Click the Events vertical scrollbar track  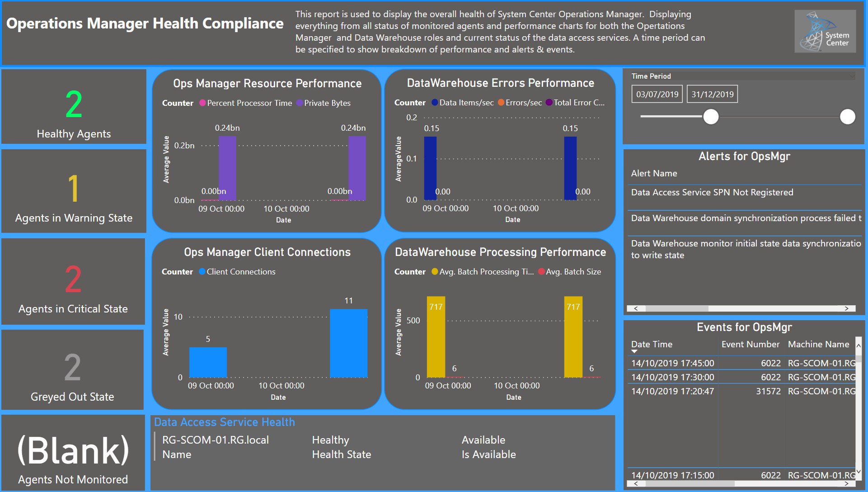[x=859, y=409]
